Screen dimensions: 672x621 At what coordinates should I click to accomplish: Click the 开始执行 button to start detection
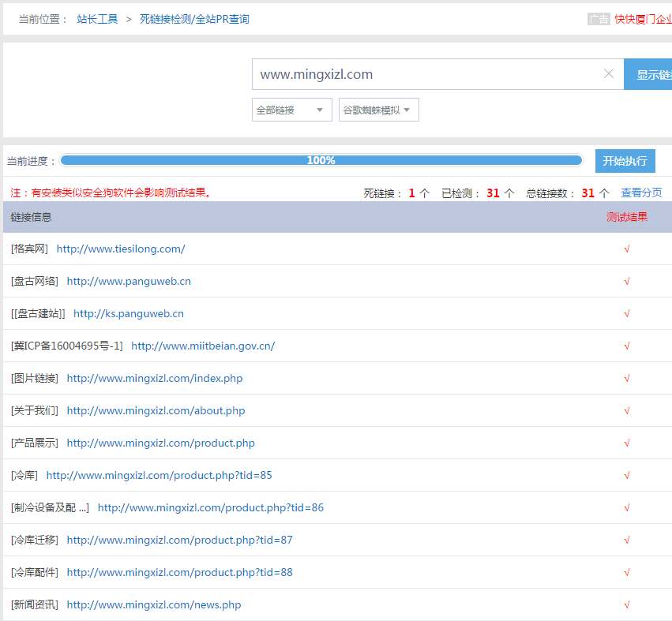(625, 160)
